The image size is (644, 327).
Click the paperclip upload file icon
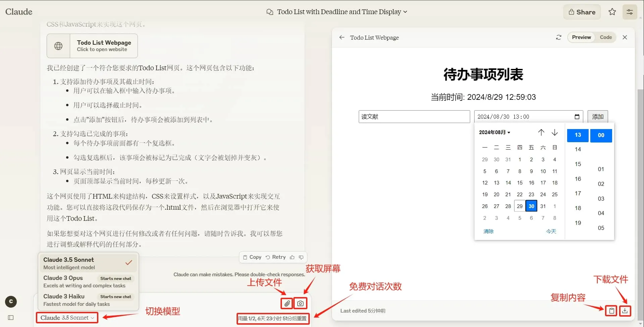coord(287,303)
